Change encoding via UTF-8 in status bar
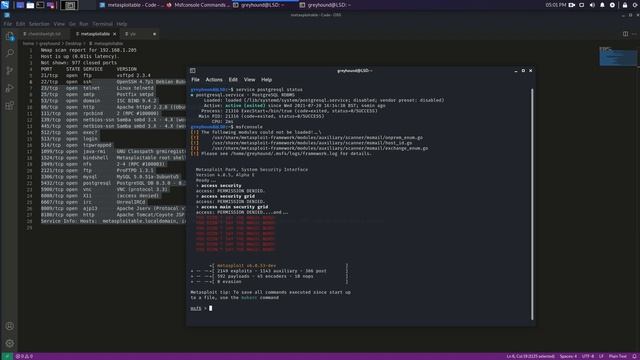640x360 pixels. 588,356
